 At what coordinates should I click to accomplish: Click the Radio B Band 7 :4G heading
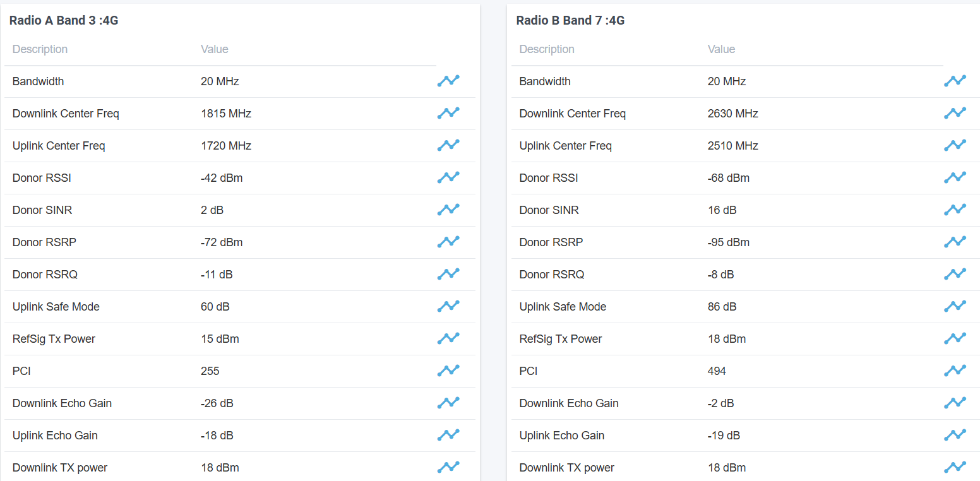point(570,20)
